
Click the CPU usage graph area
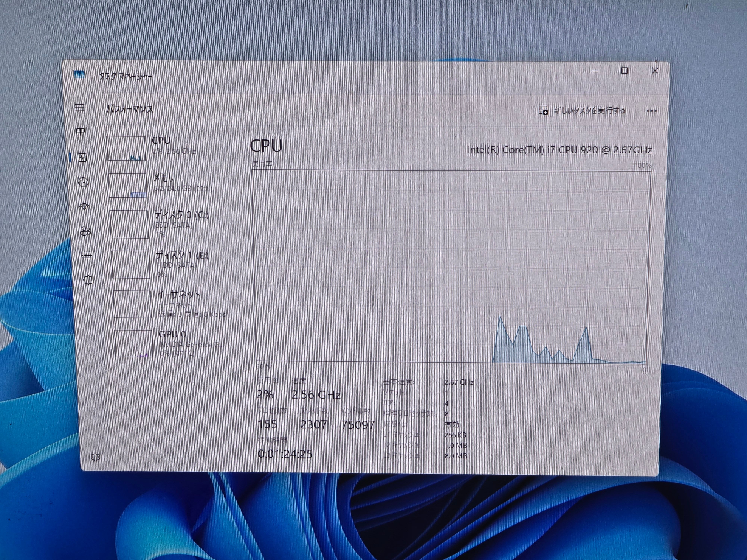coord(451,267)
